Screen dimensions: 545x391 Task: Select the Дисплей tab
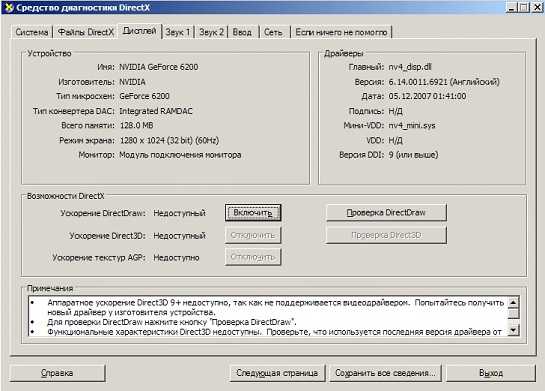pos(139,31)
